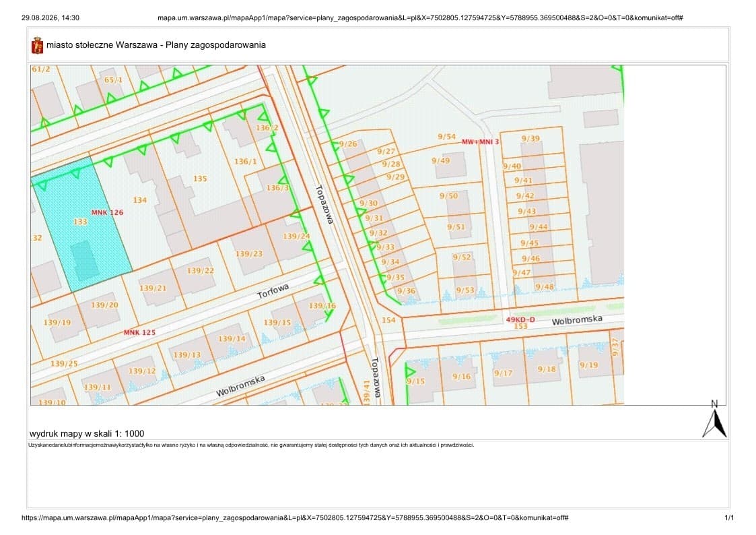Click parcel label 9/48
Viewport: 756px width, 535px height.
click(545, 287)
